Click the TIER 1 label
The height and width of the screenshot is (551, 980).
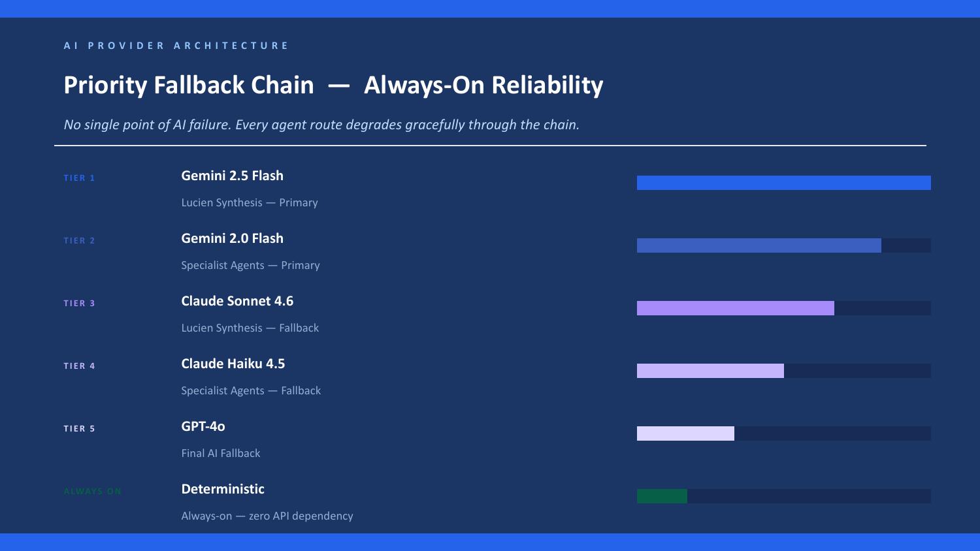(x=79, y=178)
